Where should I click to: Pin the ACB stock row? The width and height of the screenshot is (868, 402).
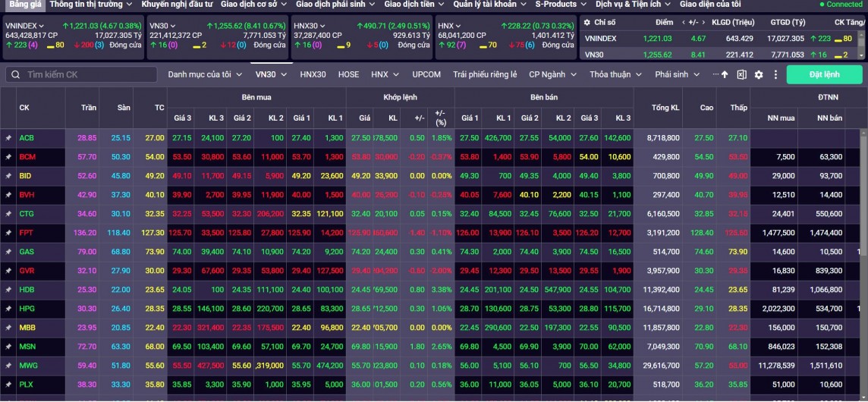[8, 138]
